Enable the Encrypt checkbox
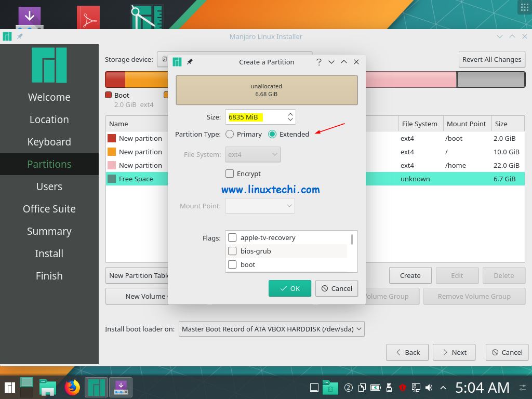The width and height of the screenshot is (532, 399). point(230,174)
